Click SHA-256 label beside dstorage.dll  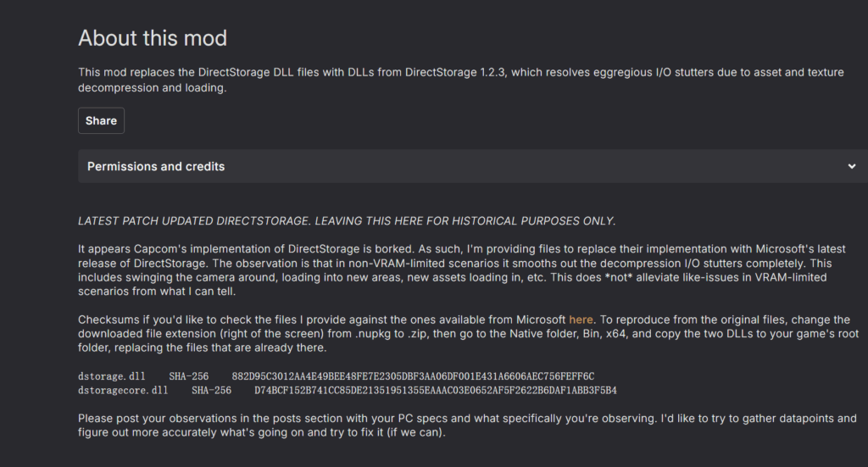188,375
